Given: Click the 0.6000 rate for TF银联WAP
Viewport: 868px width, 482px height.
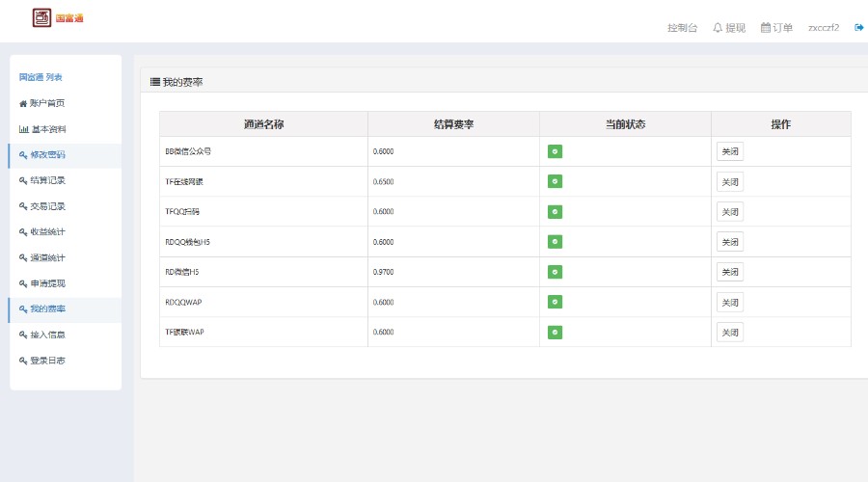Looking at the screenshot, I should (383, 332).
